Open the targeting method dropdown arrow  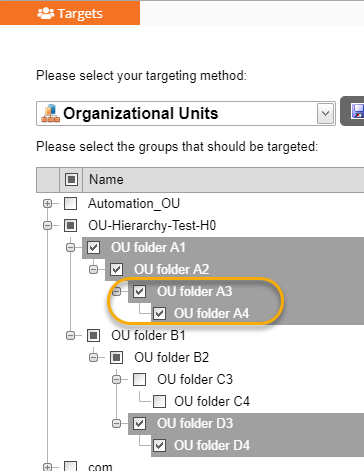coord(325,114)
